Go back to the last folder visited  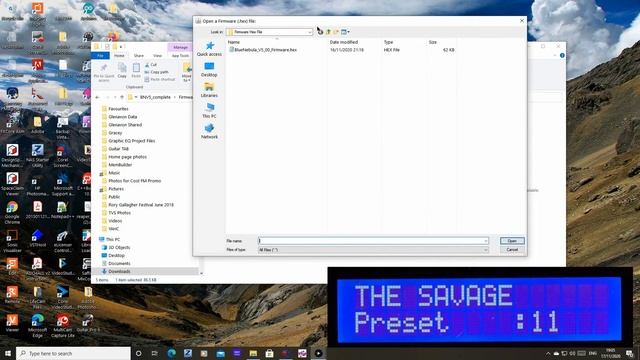pos(320,32)
